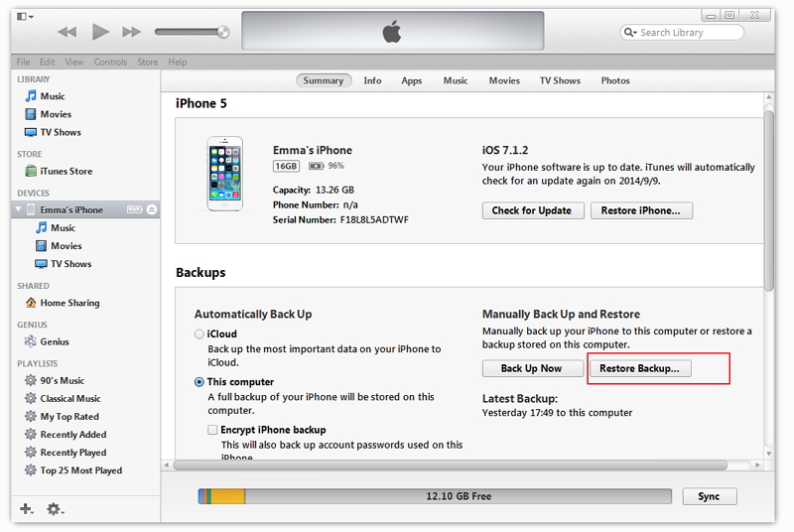Image resolution: width=794 pixels, height=532 pixels.
Task: Open Recently Added playlist gear icon
Action: click(31, 434)
